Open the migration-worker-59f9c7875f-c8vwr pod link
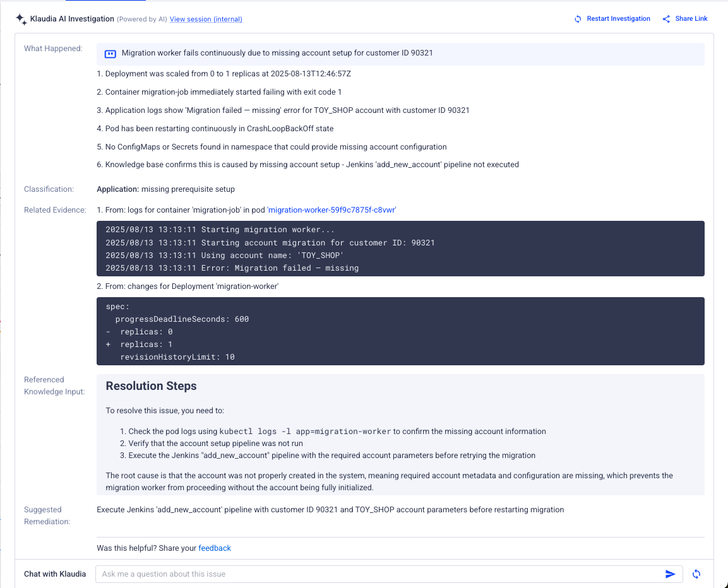The width and height of the screenshot is (728, 588). tap(331, 209)
